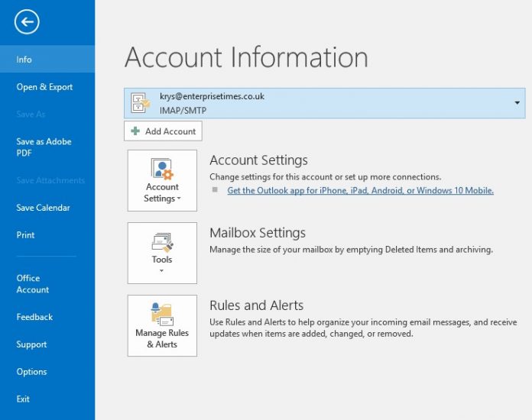Click the back arrow circle icon

point(27,22)
